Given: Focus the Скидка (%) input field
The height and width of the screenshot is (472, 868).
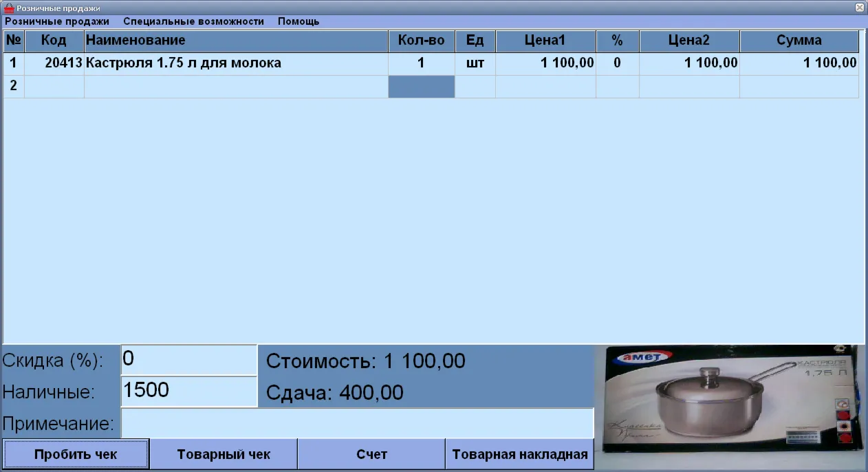Looking at the screenshot, I should [188, 360].
